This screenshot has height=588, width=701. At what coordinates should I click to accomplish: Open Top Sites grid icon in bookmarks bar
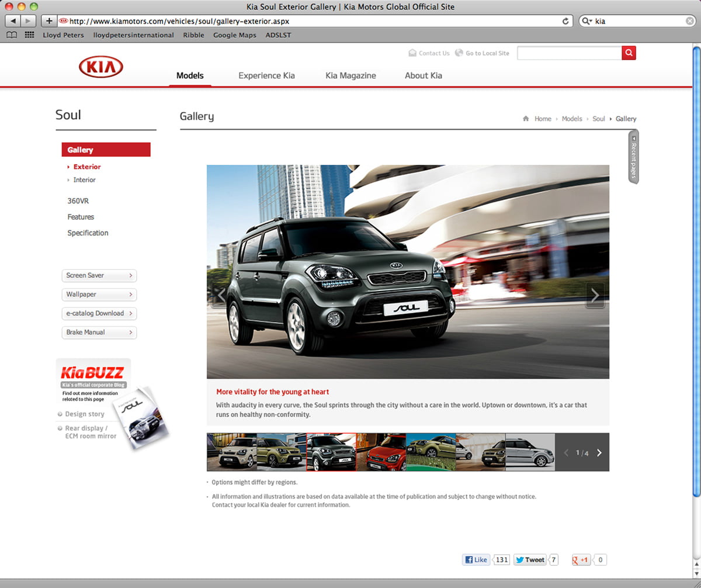29,35
